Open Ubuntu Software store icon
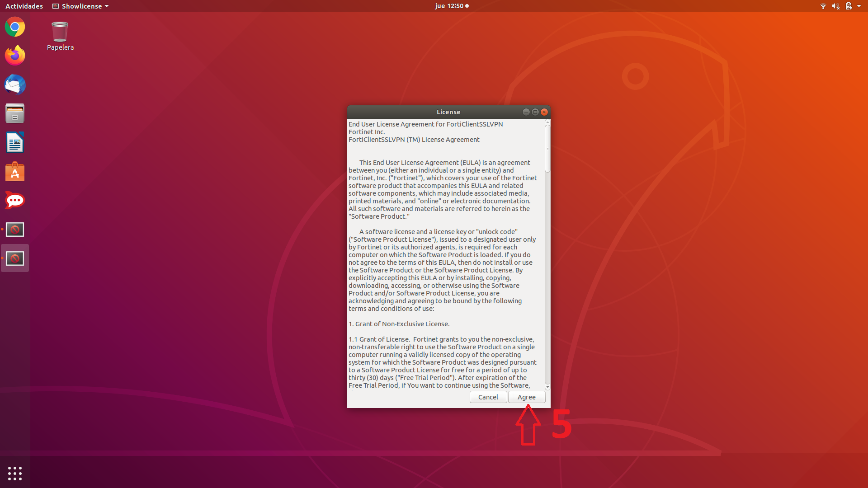868x488 pixels. click(15, 172)
